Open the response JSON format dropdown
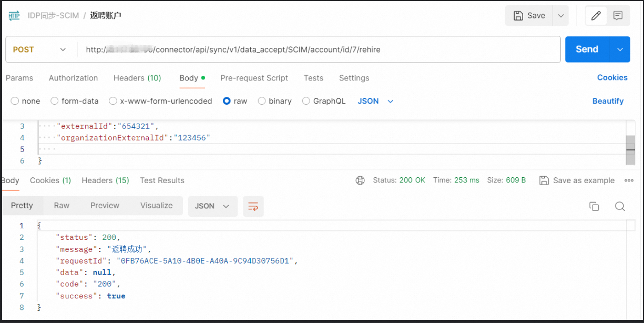Screen dimensions: 644x323 (212, 206)
